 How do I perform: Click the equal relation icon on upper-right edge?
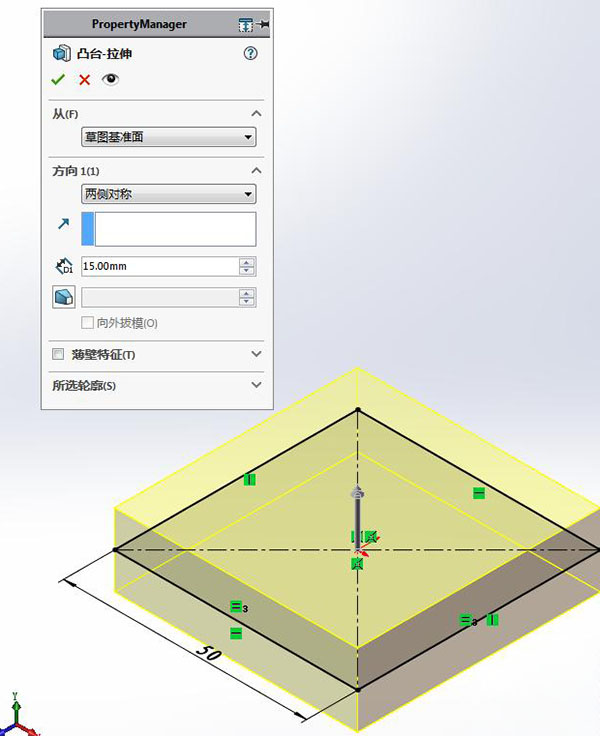[479, 493]
